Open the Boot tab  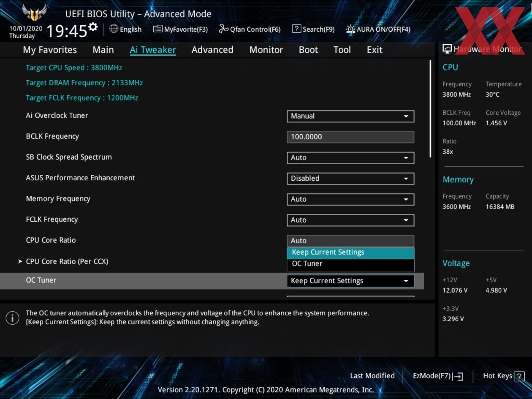(308, 50)
